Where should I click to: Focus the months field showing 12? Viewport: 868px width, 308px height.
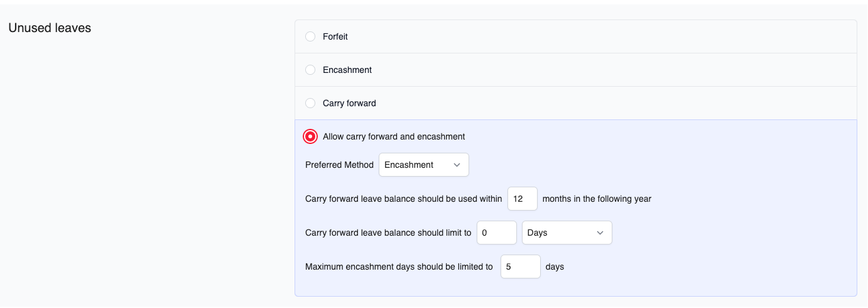pos(522,199)
